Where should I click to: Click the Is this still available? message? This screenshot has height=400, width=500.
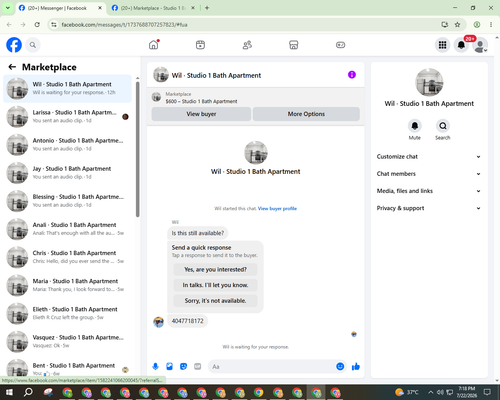(198, 233)
